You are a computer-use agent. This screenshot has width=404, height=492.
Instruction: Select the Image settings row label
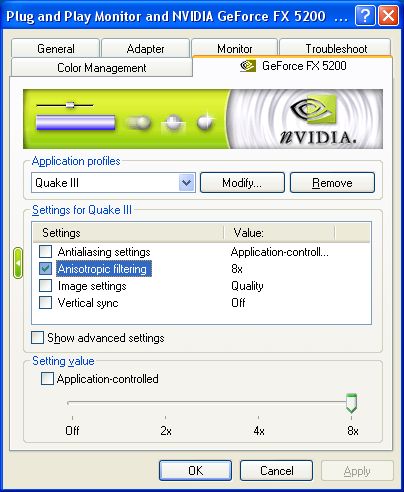92,286
